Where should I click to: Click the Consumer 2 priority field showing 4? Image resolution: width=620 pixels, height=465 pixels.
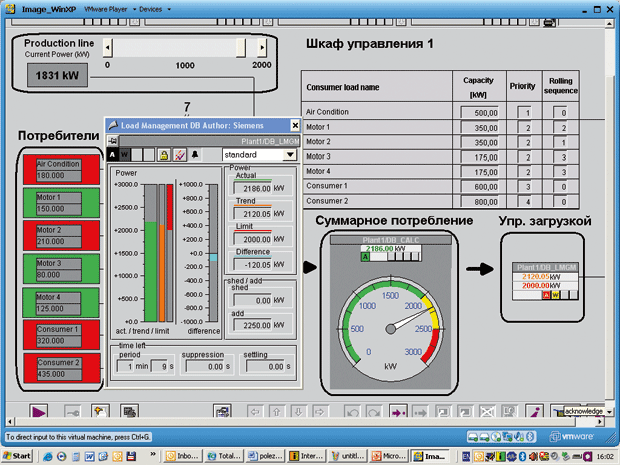(x=524, y=202)
